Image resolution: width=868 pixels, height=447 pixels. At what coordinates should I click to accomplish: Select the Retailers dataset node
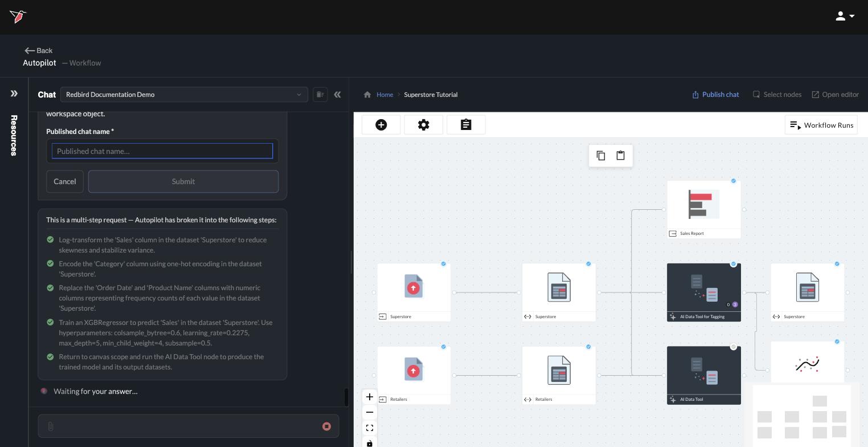click(x=559, y=375)
